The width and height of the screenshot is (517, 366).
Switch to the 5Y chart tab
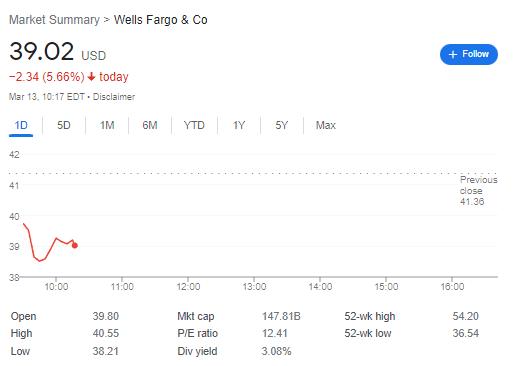pos(282,125)
